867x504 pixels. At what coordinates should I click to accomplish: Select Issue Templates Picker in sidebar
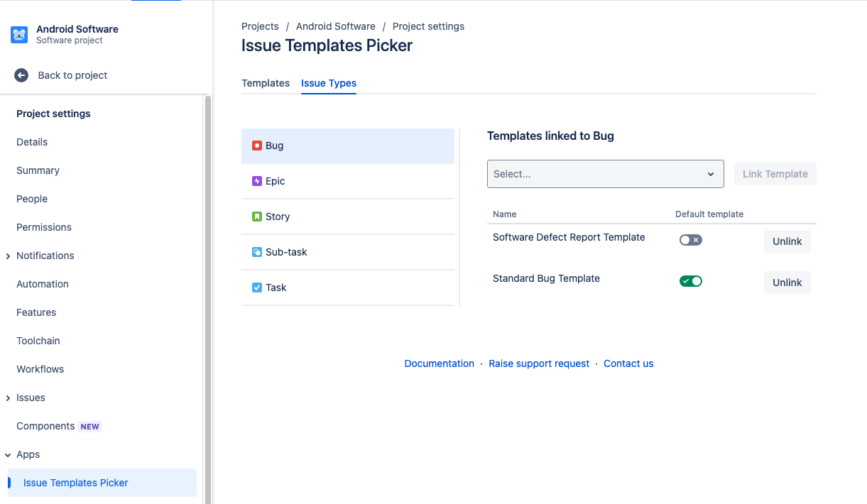102,483
